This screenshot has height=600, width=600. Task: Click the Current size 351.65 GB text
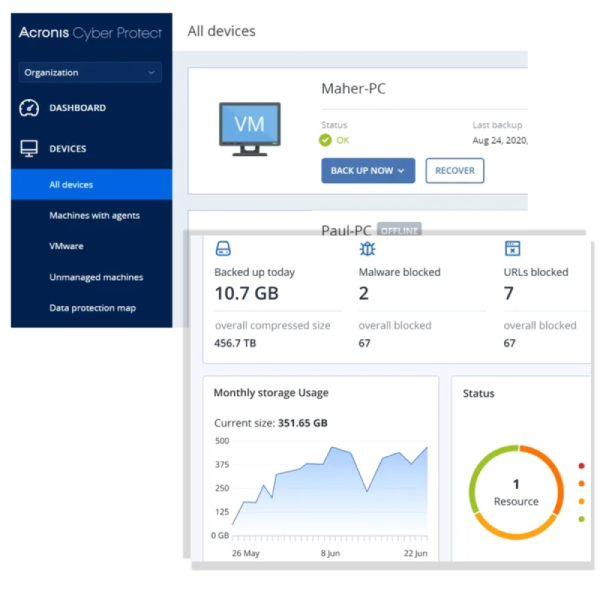pos(271,423)
